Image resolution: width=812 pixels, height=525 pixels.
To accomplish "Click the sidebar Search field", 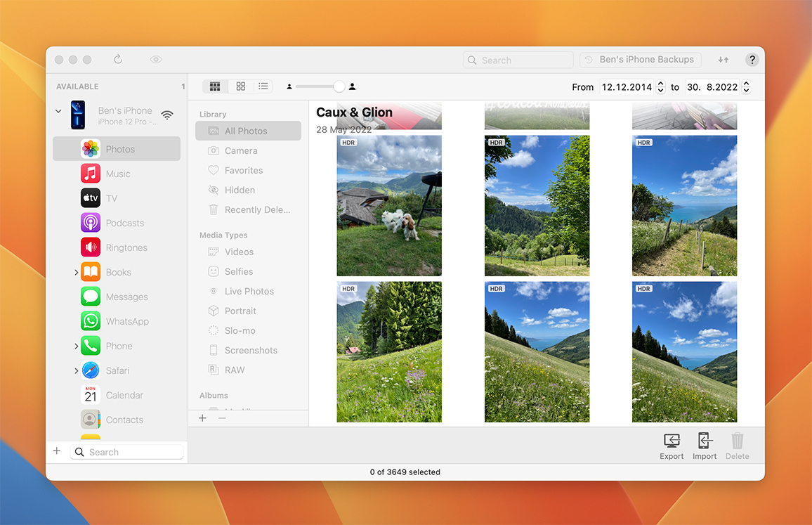I will (x=127, y=452).
